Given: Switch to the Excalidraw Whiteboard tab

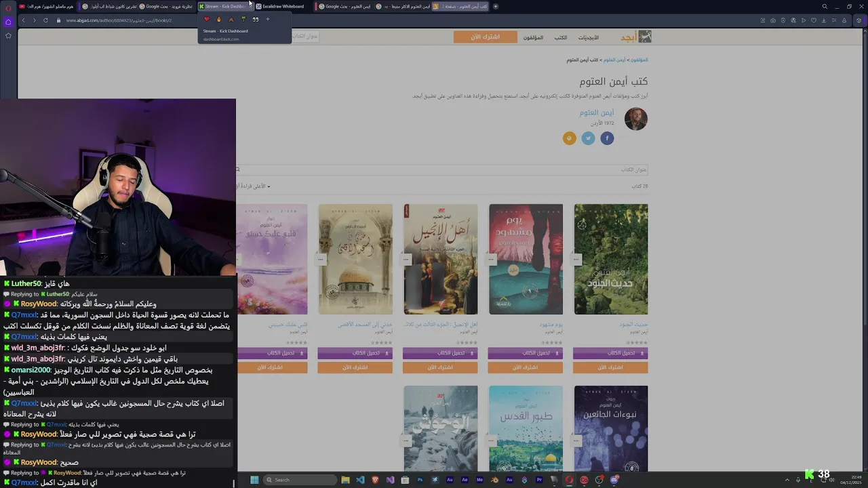Looking at the screenshot, I should 281,6.
